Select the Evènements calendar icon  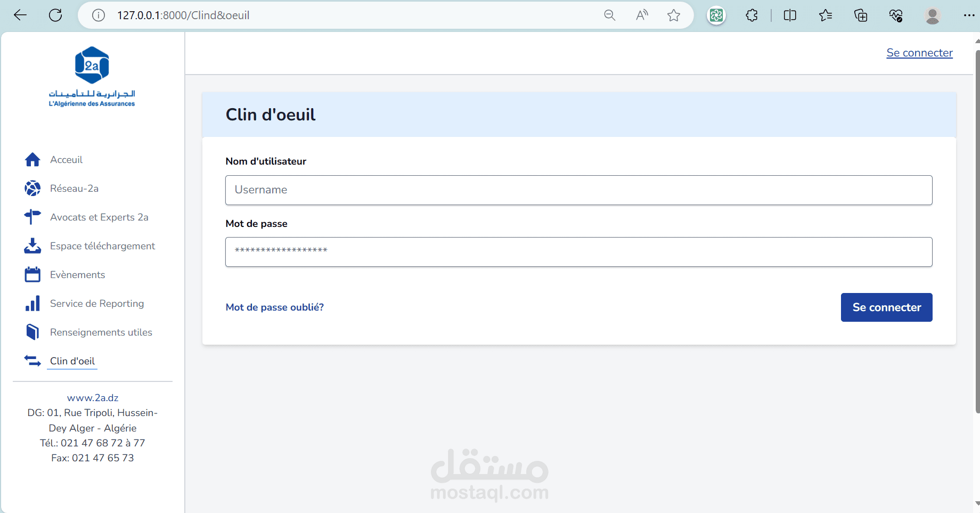tap(32, 274)
